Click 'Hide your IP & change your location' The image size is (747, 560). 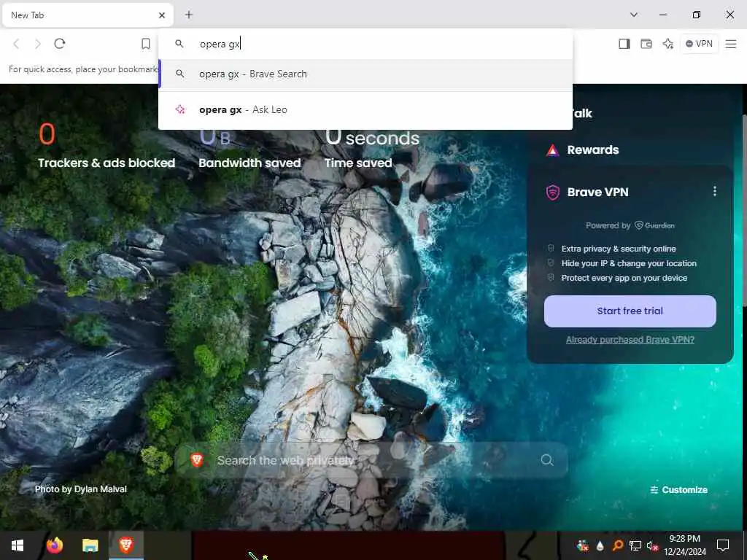[629, 263]
